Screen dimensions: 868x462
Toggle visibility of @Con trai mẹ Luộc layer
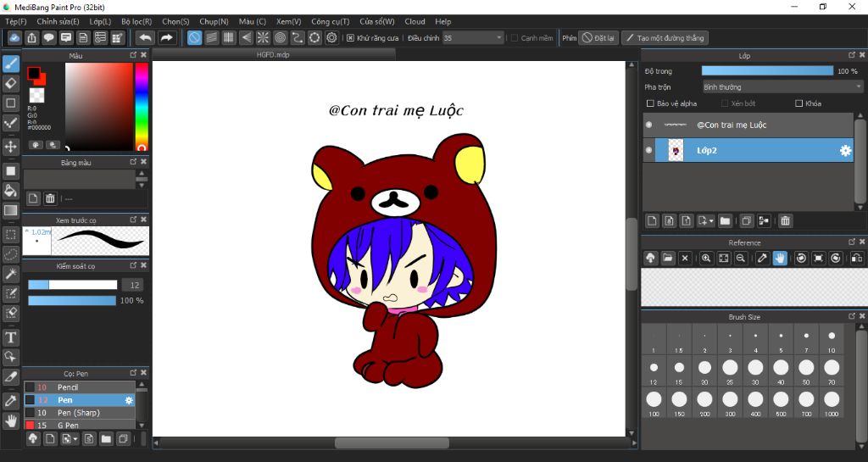[648, 125]
